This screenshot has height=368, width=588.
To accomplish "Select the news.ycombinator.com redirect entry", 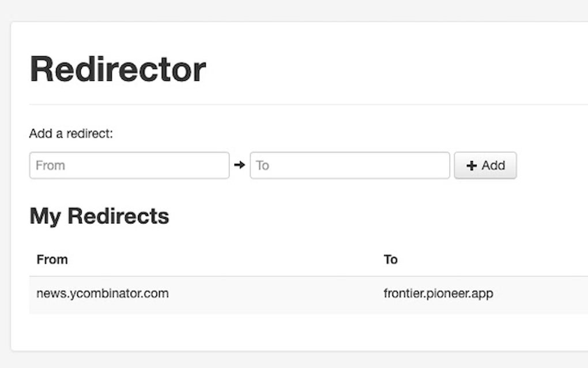I will pos(103,293).
